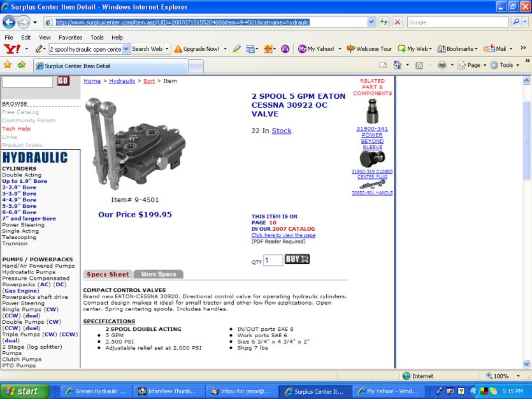Expand the address bar URL history dropdown

click(x=371, y=22)
